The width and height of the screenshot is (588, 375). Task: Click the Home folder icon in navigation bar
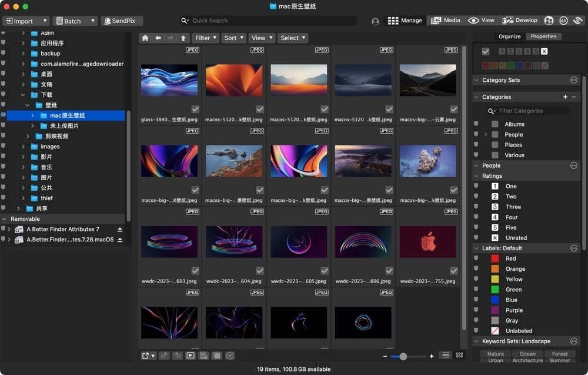(x=145, y=38)
